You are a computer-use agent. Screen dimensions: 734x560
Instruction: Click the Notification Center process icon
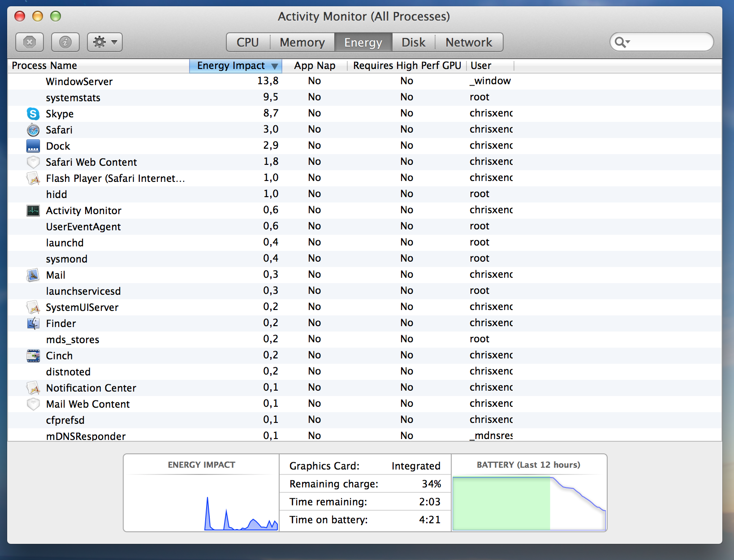(x=33, y=388)
